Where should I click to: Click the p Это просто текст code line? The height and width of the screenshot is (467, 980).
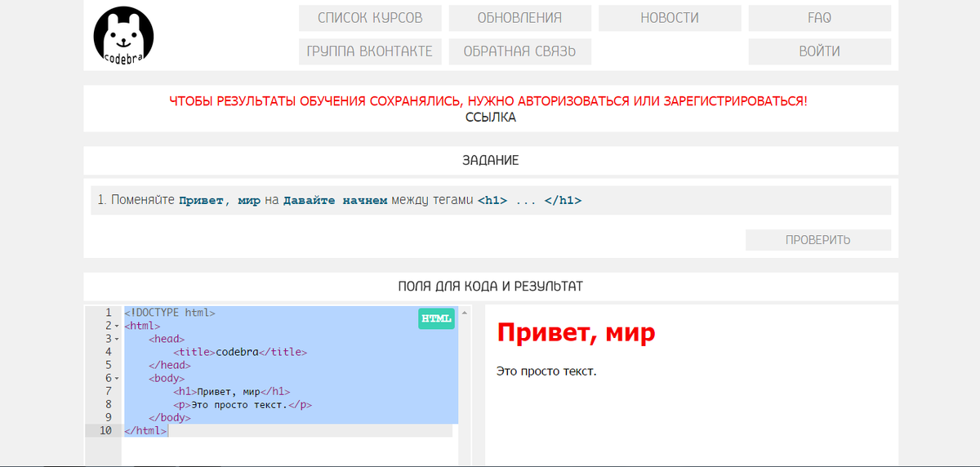click(243, 404)
